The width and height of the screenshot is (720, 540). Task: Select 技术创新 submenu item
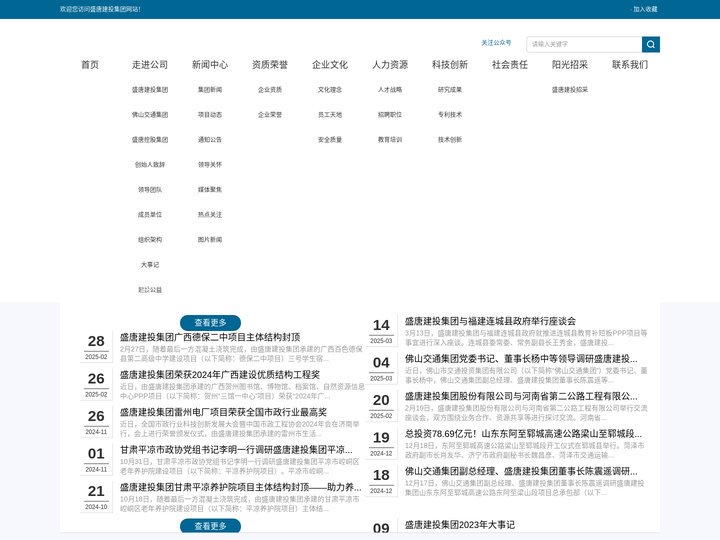point(450,140)
